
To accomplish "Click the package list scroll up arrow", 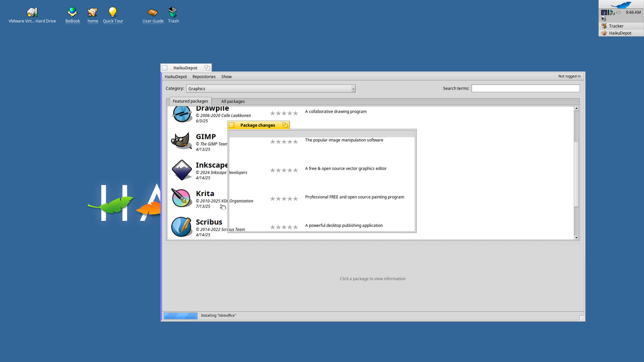I will (576, 109).
